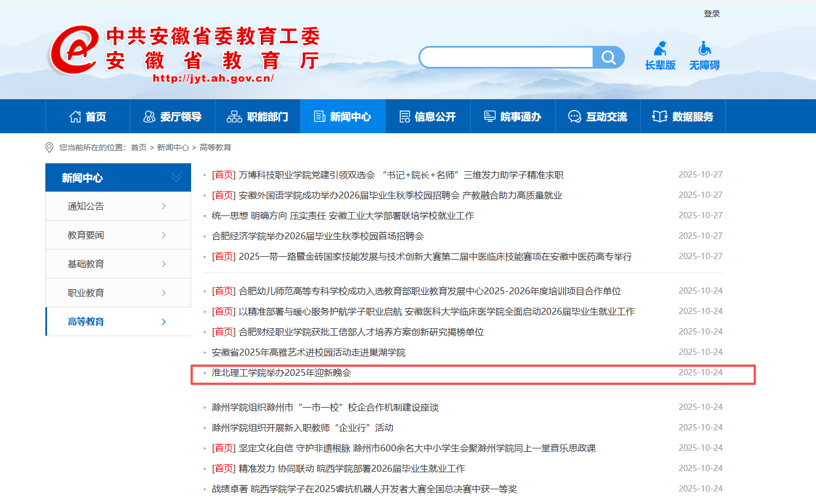Image resolution: width=816 pixels, height=504 pixels.
Task: Open the 淮北理工学院举办2025年迎新晚会 article
Action: coord(281,373)
